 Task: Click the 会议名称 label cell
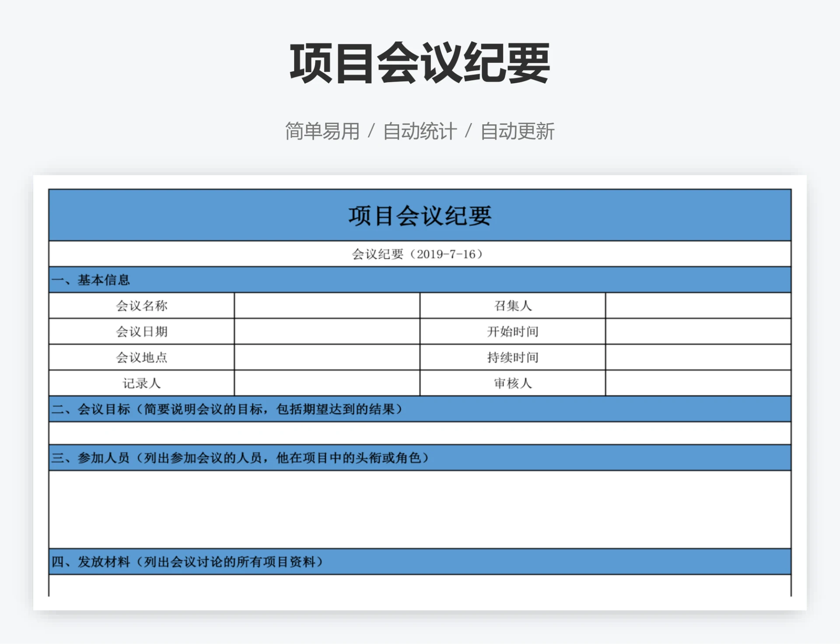[x=141, y=306]
